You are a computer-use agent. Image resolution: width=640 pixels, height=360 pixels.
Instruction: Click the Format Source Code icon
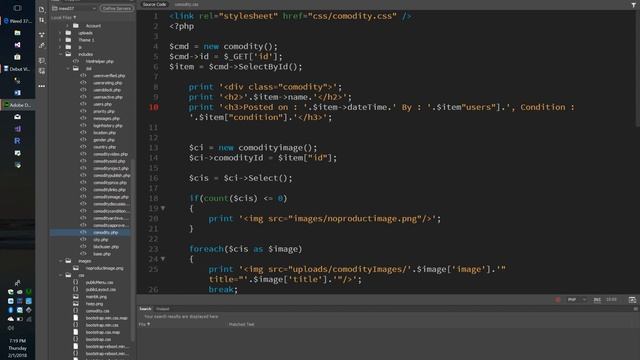coord(42,46)
